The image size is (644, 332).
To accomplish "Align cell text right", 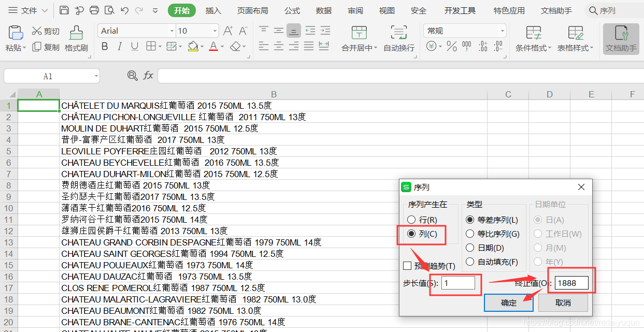I will (294, 46).
